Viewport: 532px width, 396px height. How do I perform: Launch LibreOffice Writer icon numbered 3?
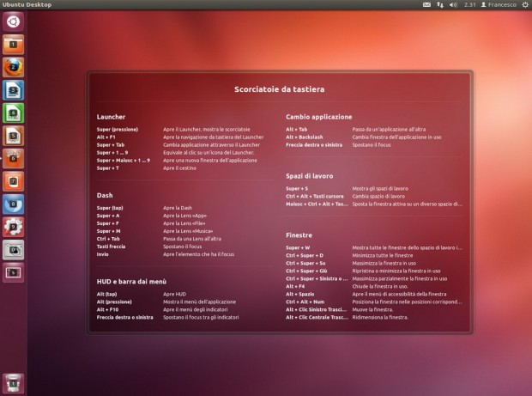point(13,90)
